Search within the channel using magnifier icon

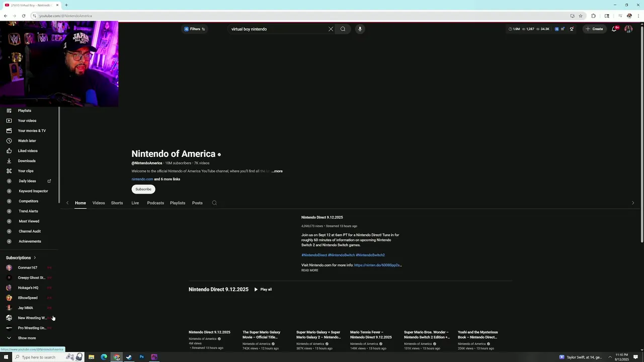point(214,203)
